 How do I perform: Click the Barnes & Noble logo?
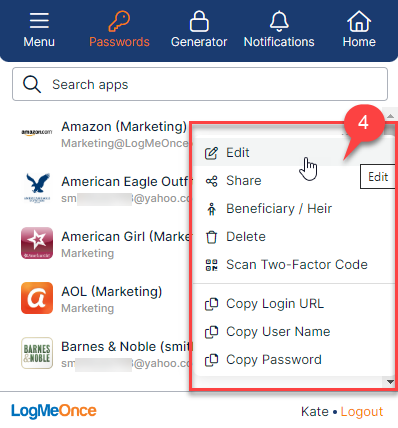37,353
